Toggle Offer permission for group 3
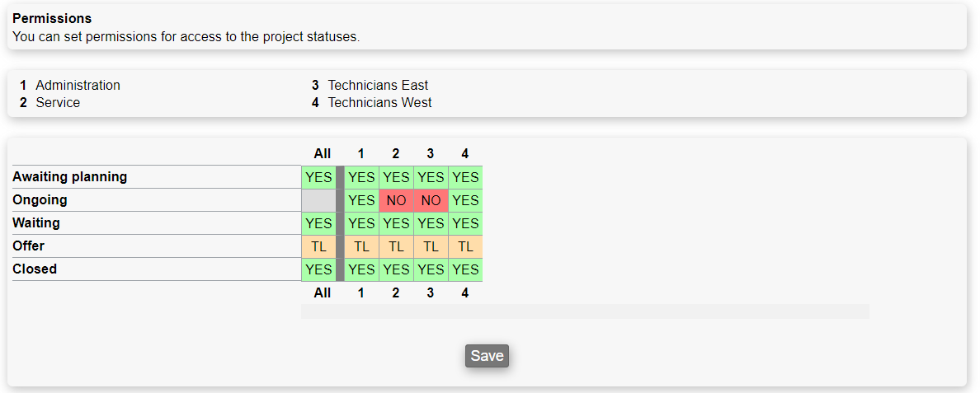 431,246
